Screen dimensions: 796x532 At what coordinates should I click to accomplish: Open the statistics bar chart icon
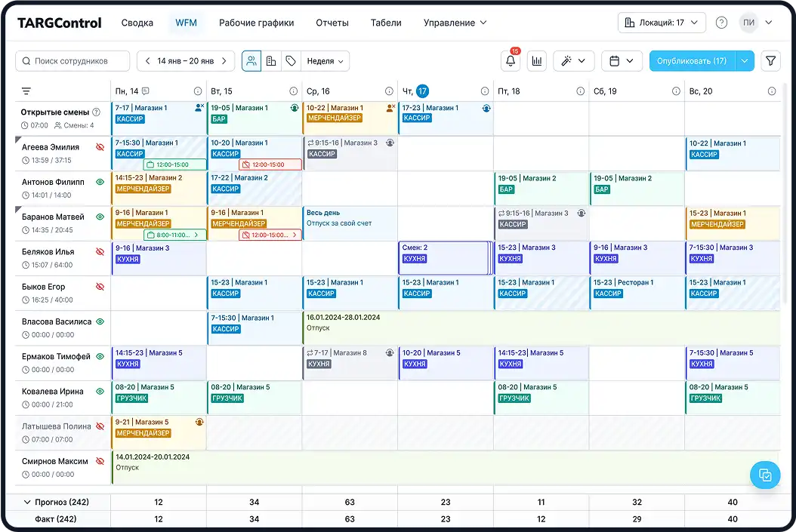pos(537,61)
